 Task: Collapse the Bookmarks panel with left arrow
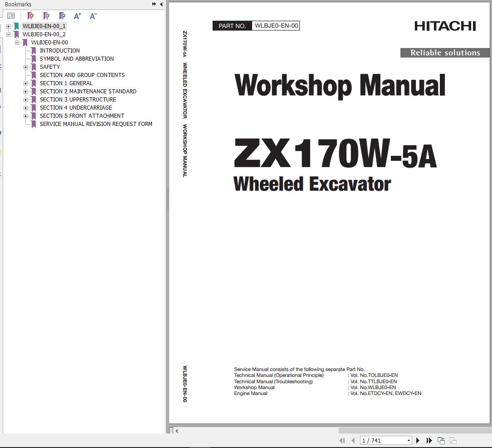(x=161, y=4)
